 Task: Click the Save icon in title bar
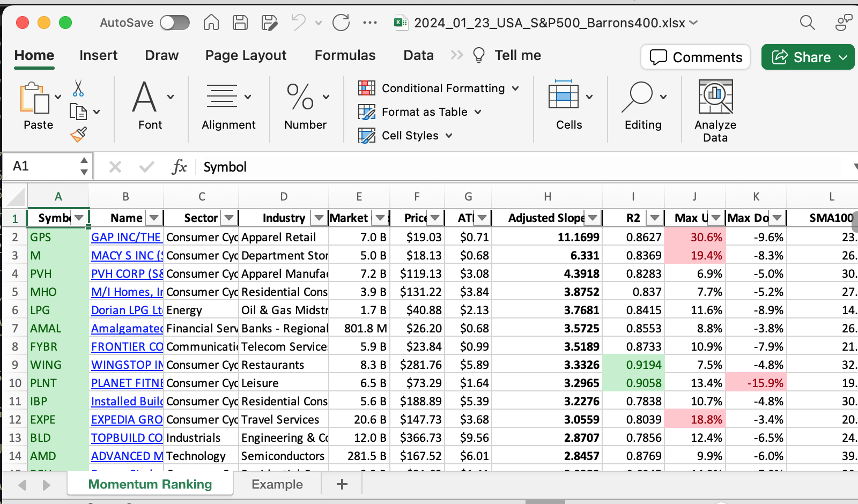point(240,23)
